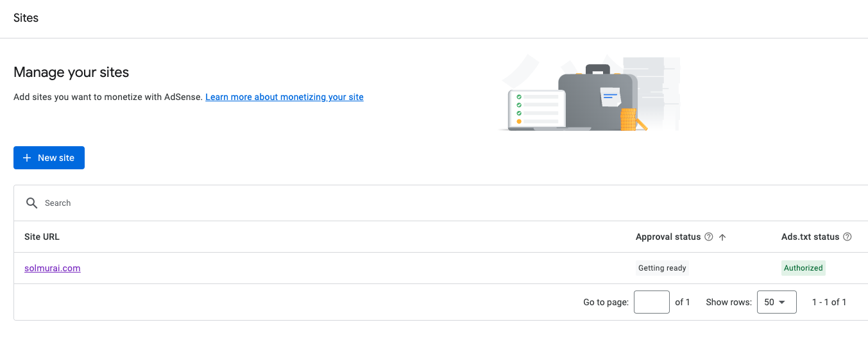Click the Site URL column header
This screenshot has width=868, height=345.
click(42, 237)
